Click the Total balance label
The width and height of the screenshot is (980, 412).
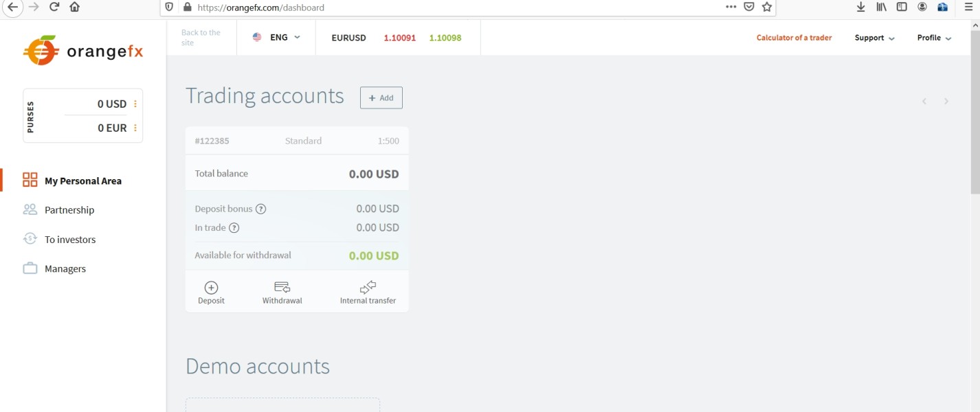(221, 174)
